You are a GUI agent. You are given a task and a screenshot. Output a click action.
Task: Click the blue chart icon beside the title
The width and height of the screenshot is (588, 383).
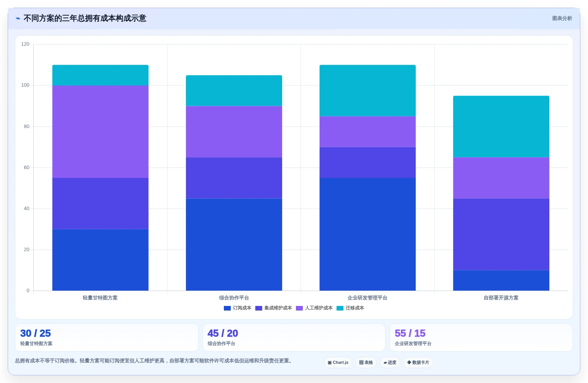[x=18, y=18]
